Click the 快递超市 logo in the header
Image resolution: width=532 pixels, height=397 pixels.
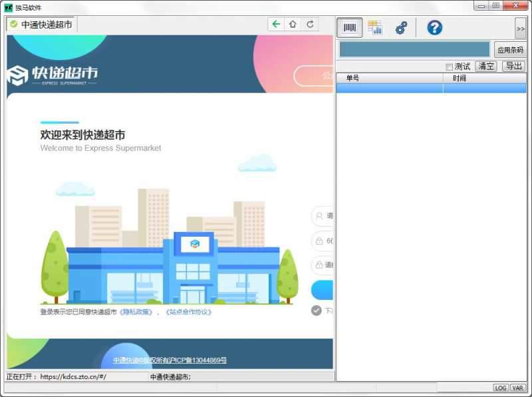52,75
